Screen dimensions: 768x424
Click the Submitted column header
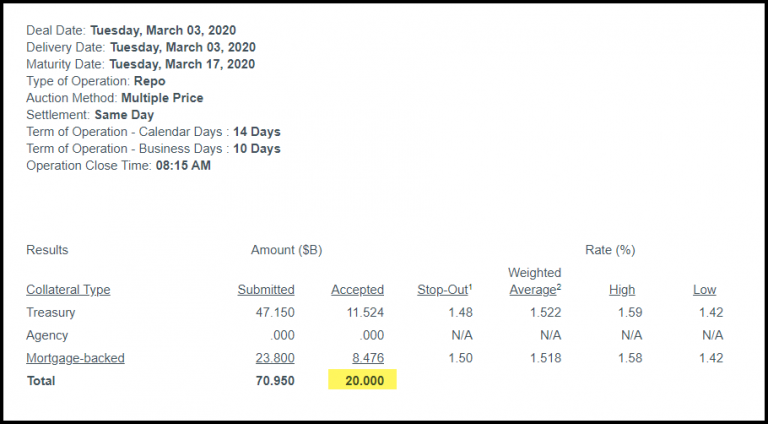(266, 290)
